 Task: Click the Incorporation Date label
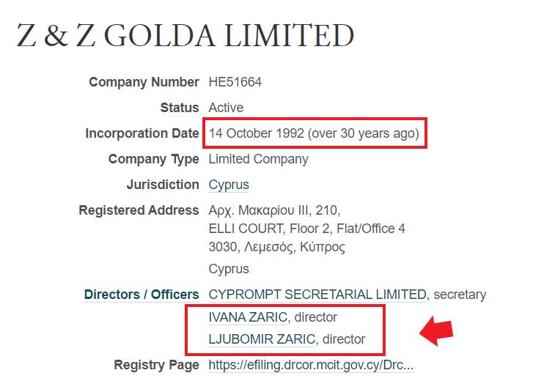tap(142, 133)
